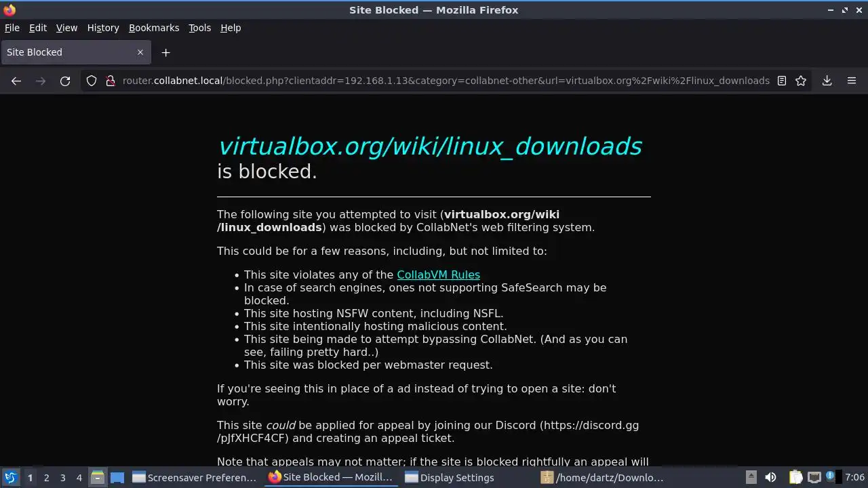The height and width of the screenshot is (488, 868).
Task: Open the Tools menu
Action: pyautogui.click(x=200, y=28)
